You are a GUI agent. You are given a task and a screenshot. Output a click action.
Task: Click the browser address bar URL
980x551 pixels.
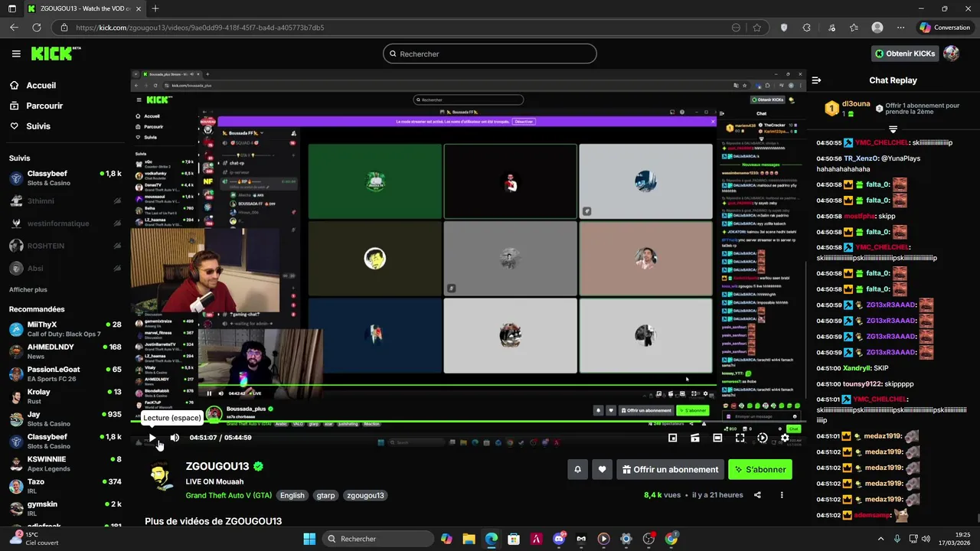tap(200, 28)
